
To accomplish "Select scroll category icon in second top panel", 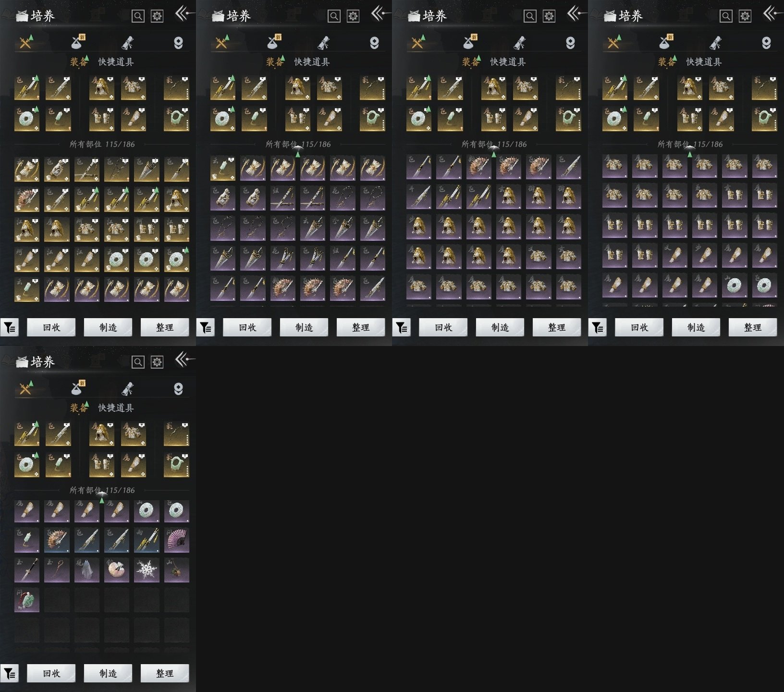I will [x=323, y=43].
